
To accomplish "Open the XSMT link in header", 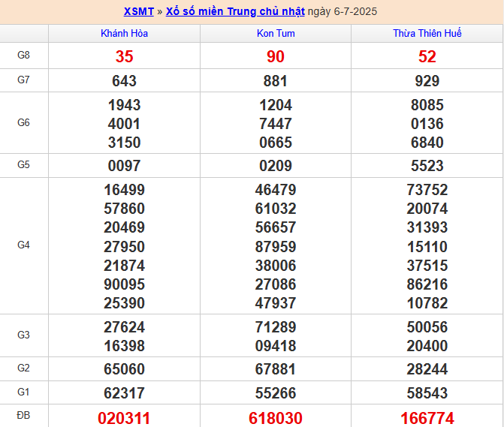I will pos(139,11).
